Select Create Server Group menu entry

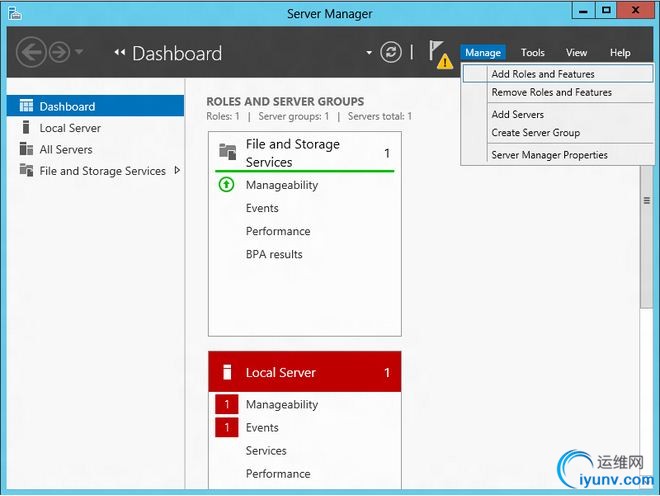click(558, 133)
